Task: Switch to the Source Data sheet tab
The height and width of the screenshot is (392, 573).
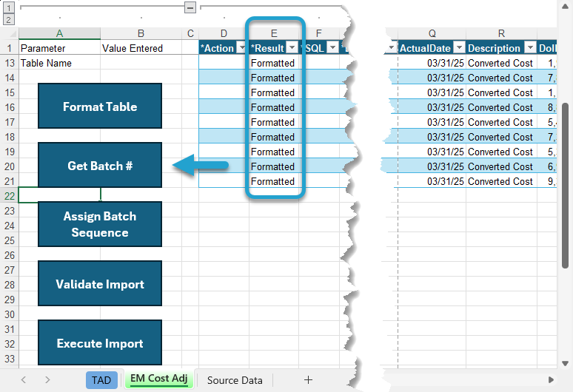Action: tap(235, 380)
